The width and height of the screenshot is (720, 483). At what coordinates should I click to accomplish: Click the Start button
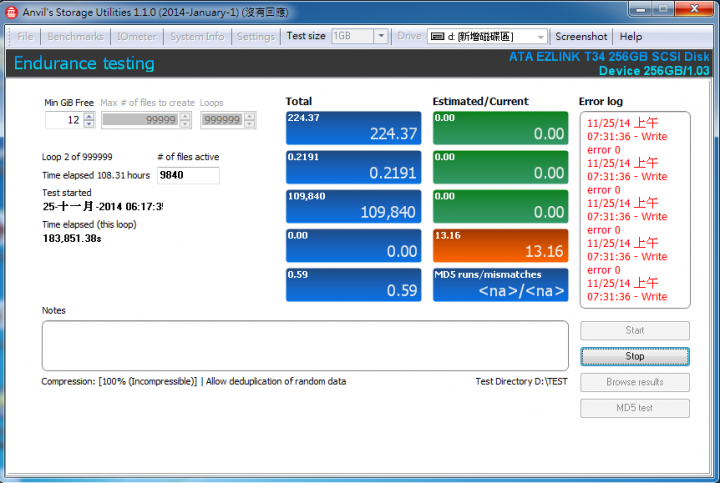[635, 331]
